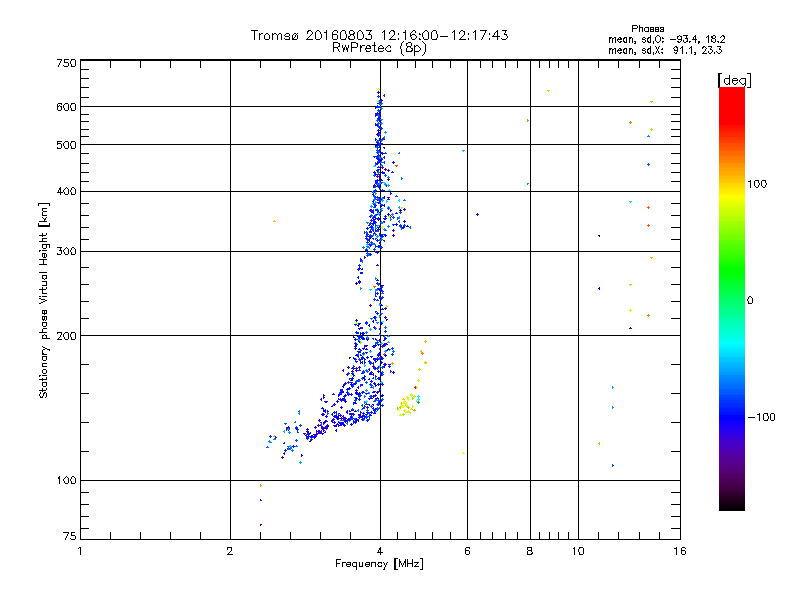Click the x-axis tick label '6'

click(x=467, y=551)
